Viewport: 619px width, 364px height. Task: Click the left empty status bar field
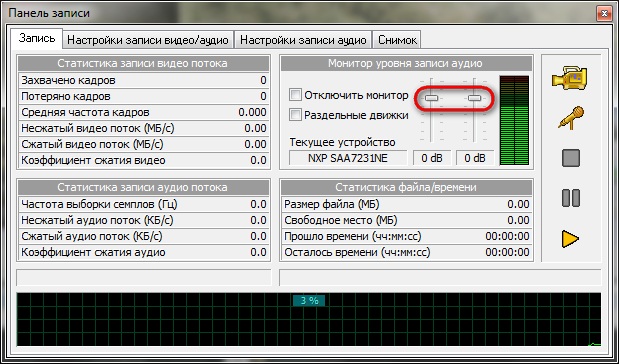click(x=144, y=278)
